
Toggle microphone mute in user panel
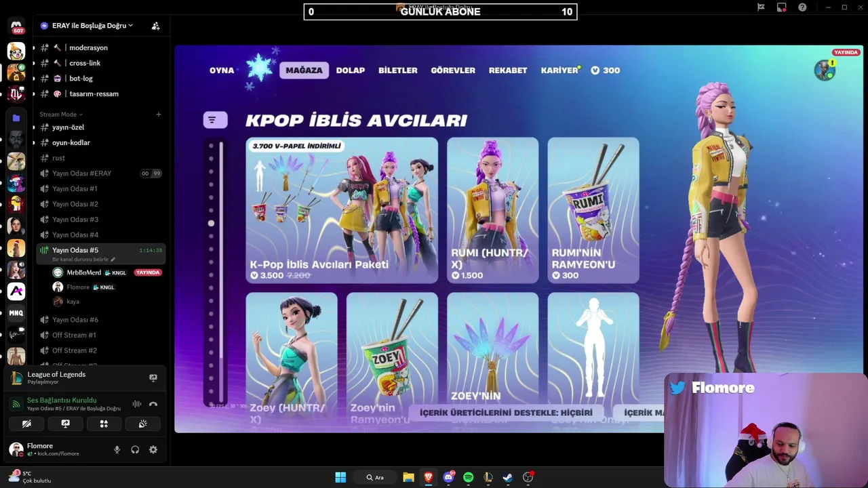[117, 449]
